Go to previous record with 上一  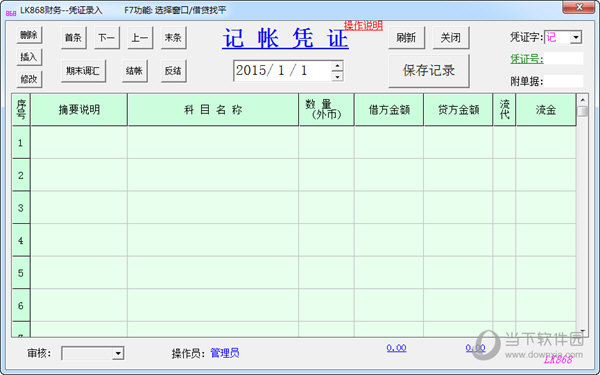[140, 38]
